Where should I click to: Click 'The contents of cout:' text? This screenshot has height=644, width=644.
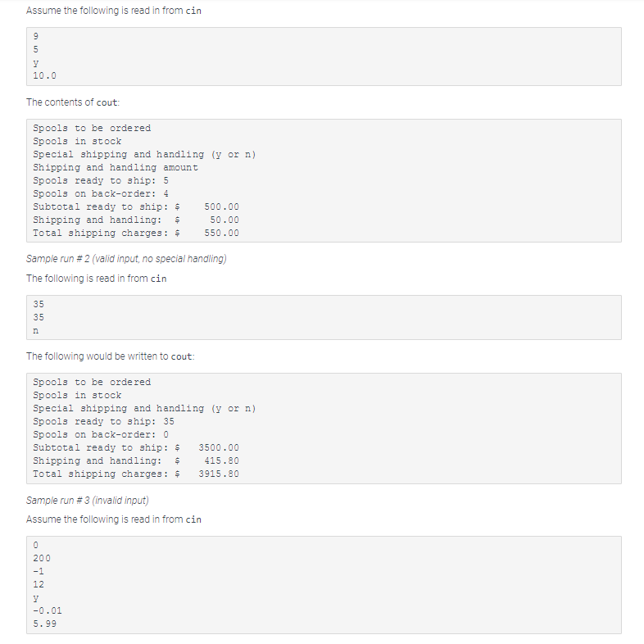point(72,102)
